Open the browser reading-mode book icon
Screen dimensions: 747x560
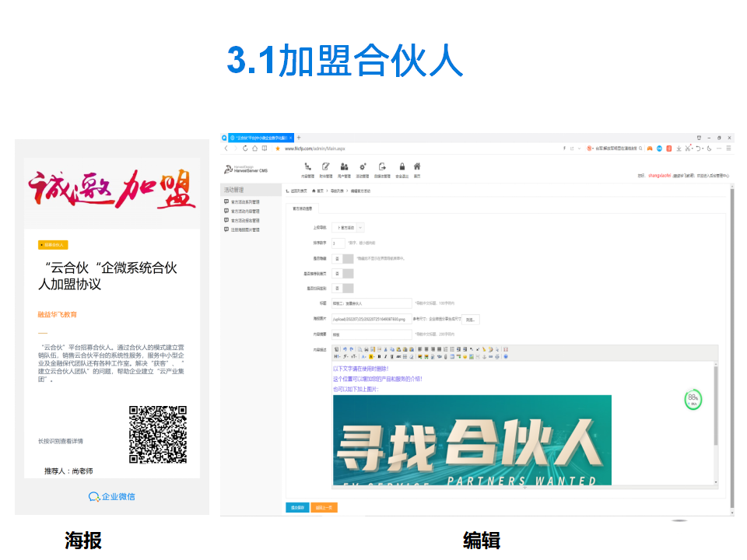(265, 149)
